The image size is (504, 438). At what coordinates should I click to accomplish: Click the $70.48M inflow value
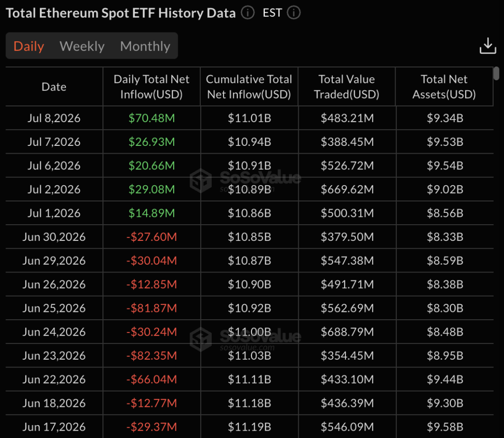click(152, 118)
